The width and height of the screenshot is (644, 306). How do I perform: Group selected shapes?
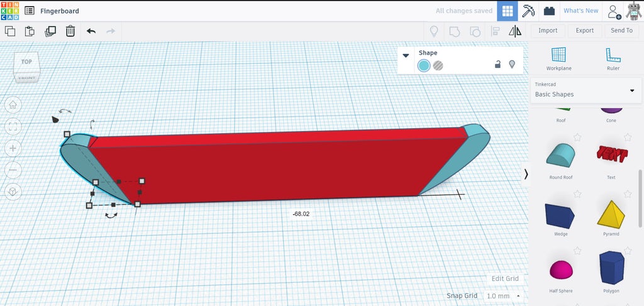[x=454, y=31]
